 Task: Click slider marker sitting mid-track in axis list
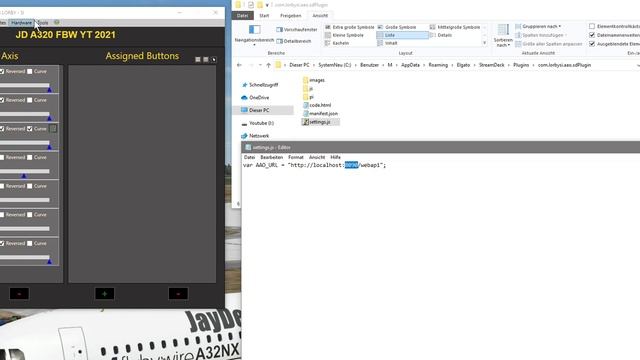[x=24, y=176]
